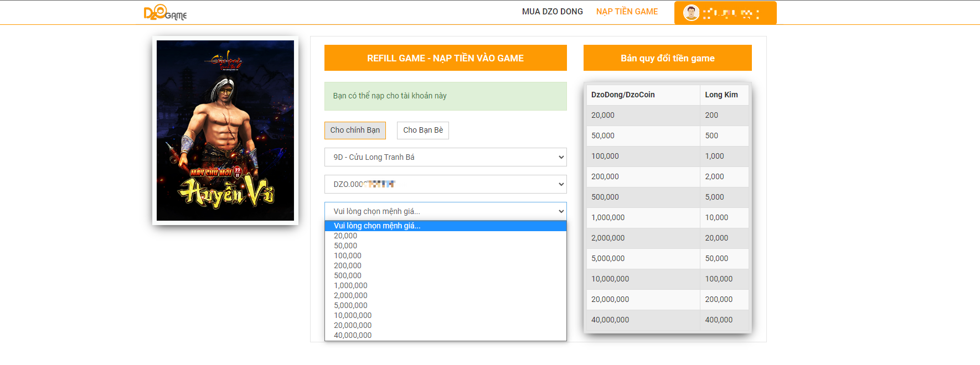The image size is (980, 365).
Task: Click the Long Kim value 500 cell
Action: 725,135
